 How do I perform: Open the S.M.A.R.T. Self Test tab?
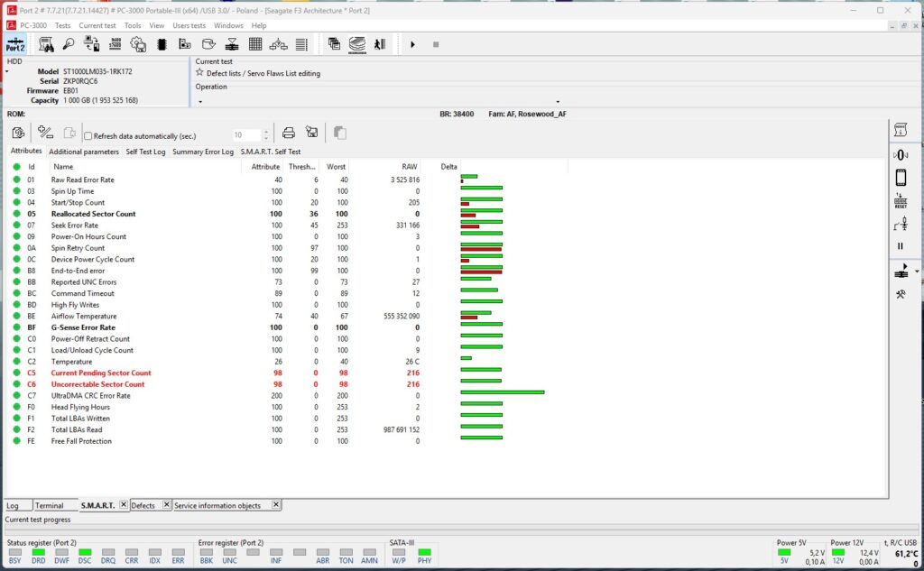tap(271, 152)
